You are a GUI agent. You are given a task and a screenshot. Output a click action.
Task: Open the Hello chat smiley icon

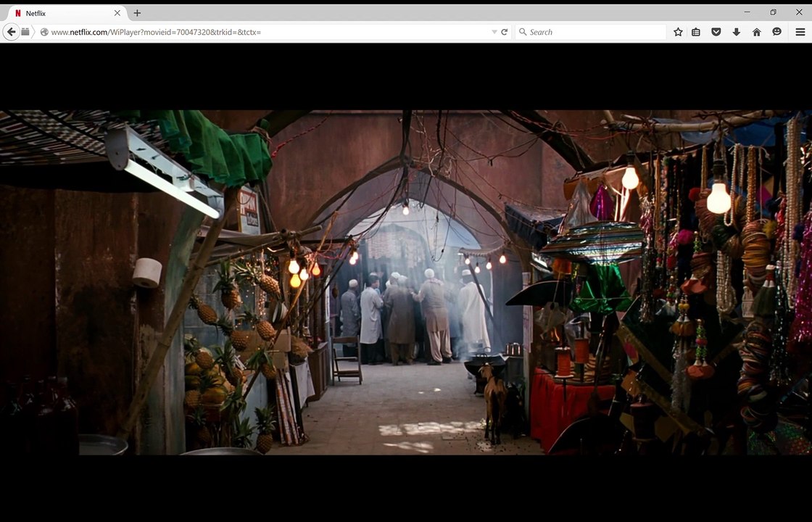(x=776, y=32)
